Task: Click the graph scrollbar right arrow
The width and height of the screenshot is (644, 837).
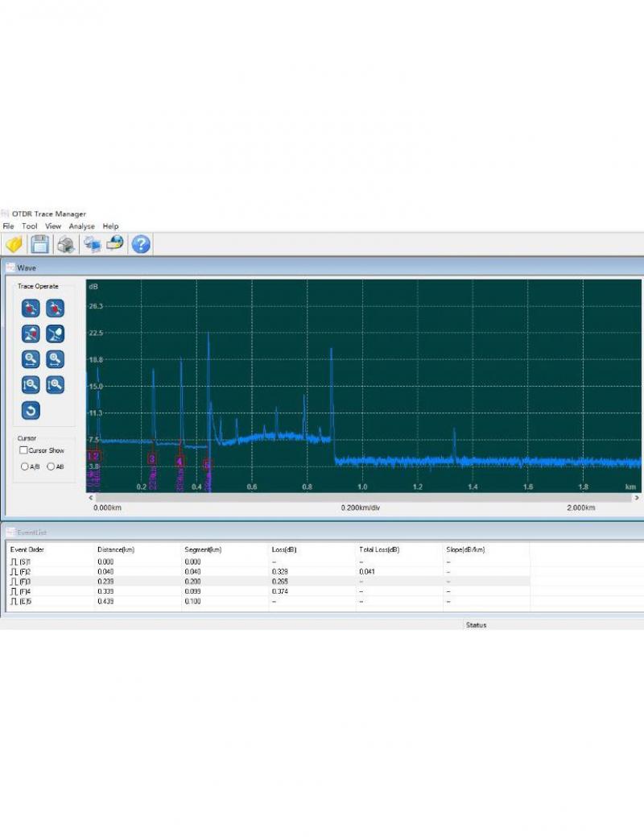Action: [637, 498]
